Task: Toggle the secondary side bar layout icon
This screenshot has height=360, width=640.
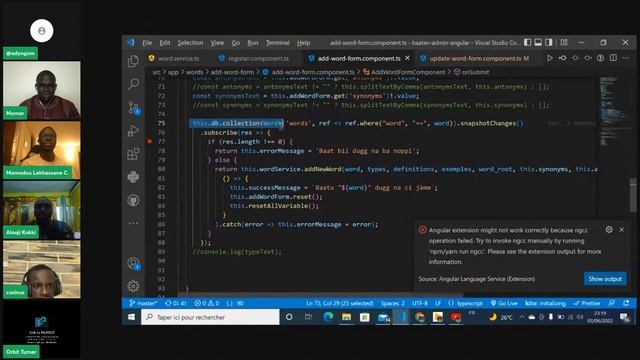Action: pos(549,42)
